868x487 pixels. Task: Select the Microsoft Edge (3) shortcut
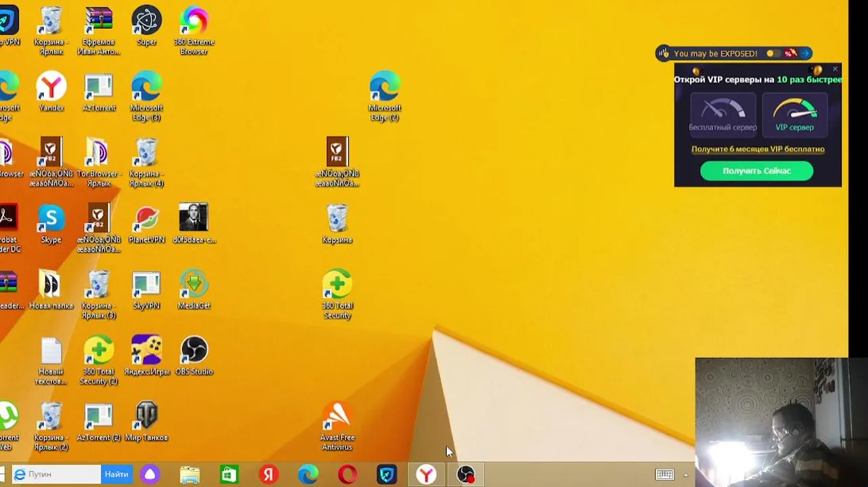(x=147, y=96)
